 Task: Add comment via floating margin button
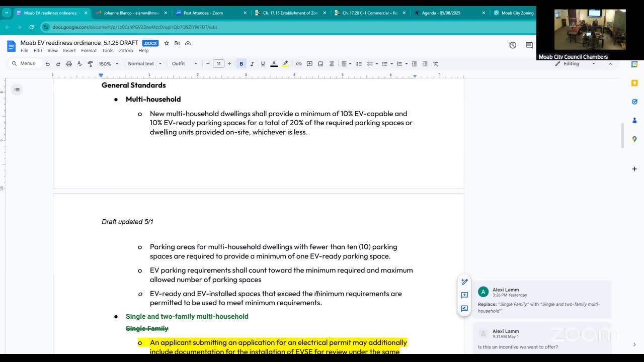pos(464,295)
